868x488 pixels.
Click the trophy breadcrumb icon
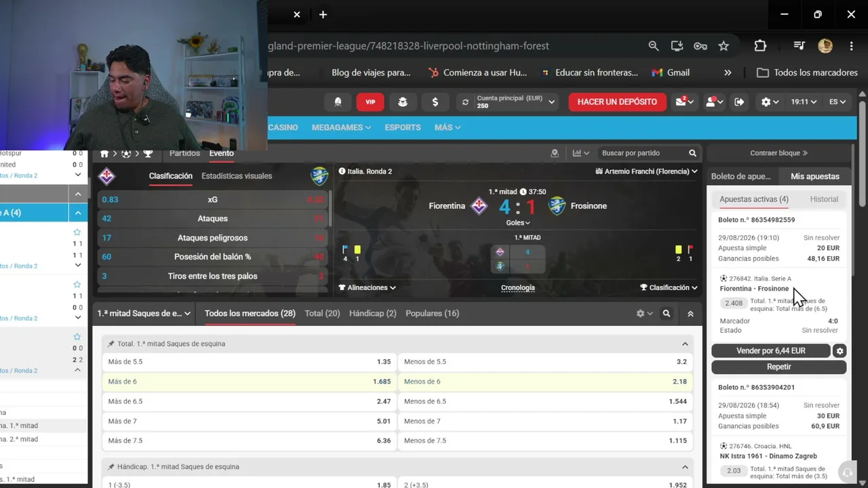point(148,154)
